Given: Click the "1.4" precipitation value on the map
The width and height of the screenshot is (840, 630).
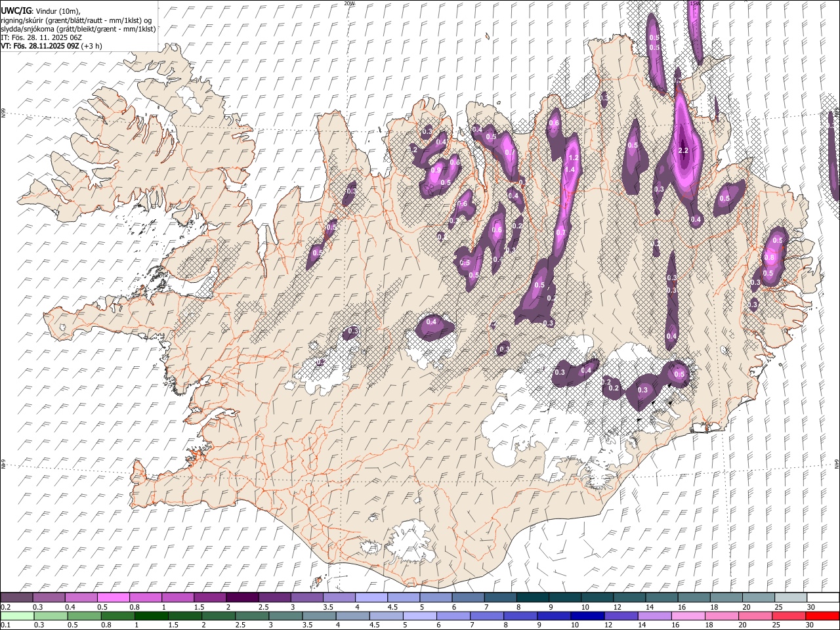Looking at the screenshot, I should [570, 170].
